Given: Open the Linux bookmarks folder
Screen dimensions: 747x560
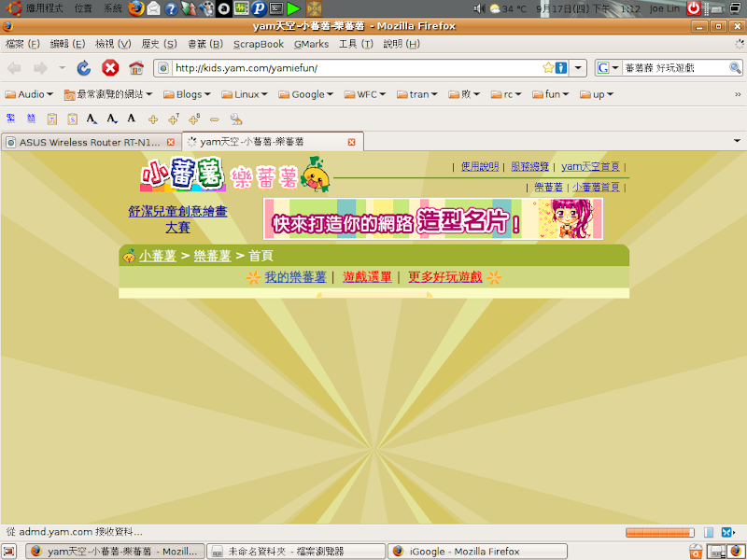Looking at the screenshot, I should tap(245, 94).
